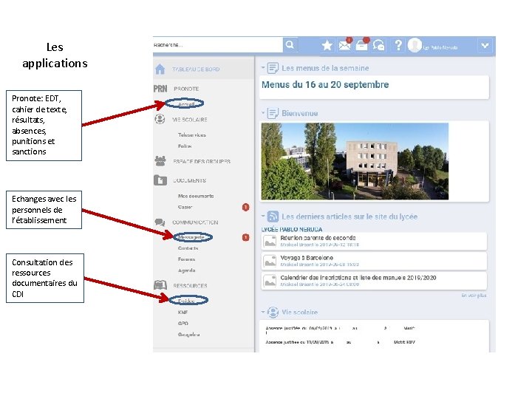The width and height of the screenshot is (532, 399).
Task: Collapse Les derniers articles widget triangle
Action: click(263, 216)
